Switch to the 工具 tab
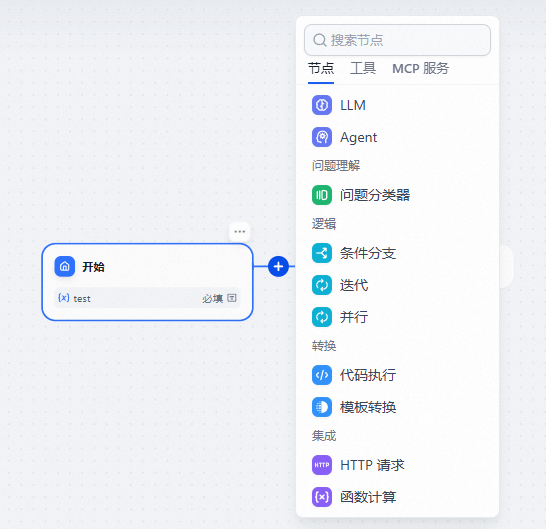This screenshot has height=529, width=546. 363,68
